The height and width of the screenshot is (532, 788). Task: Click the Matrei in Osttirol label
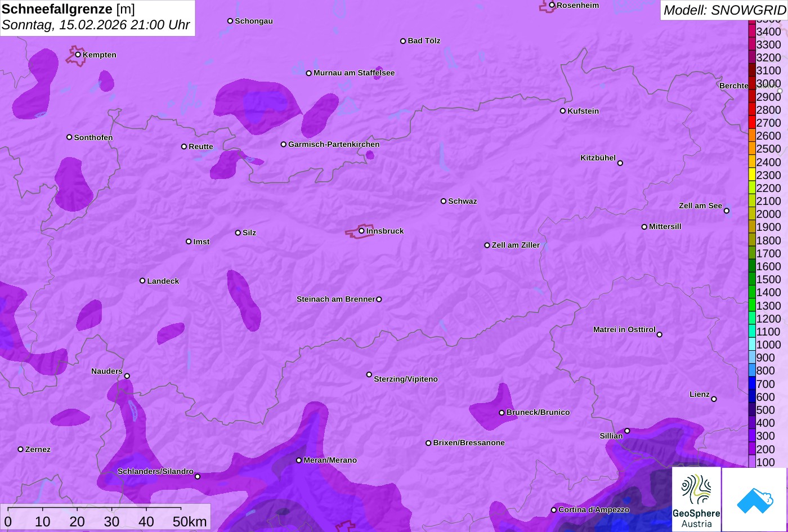point(624,329)
